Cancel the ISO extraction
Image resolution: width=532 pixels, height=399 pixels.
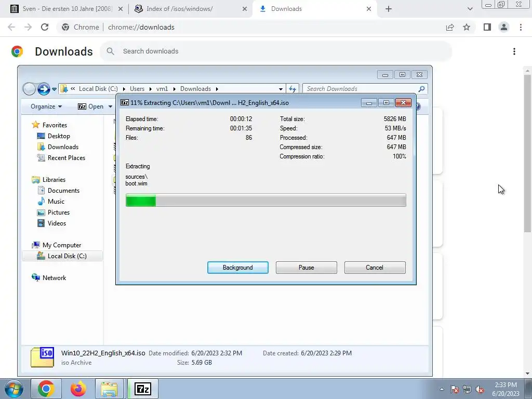[375, 268]
